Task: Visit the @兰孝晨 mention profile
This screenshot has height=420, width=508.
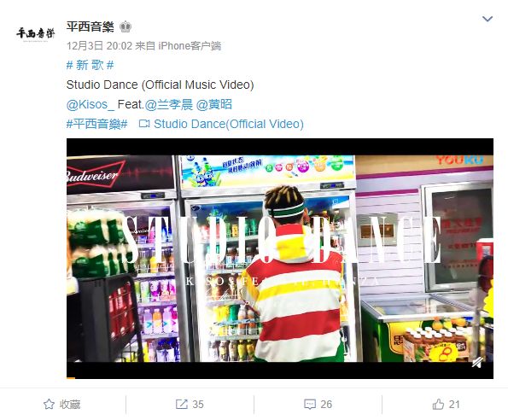Action: coord(169,104)
